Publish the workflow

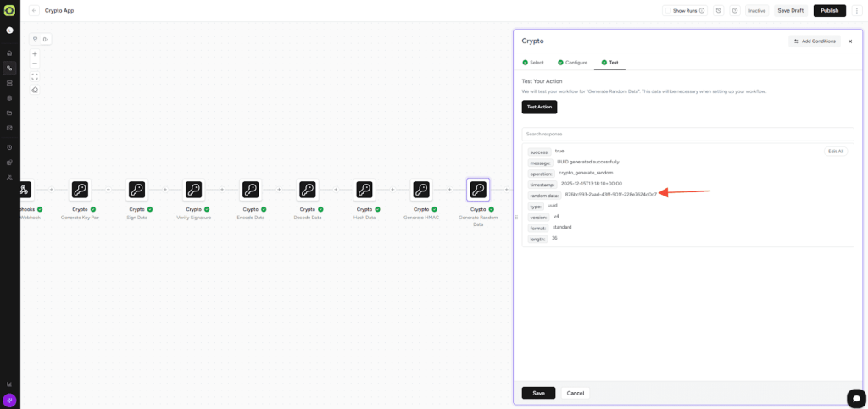(829, 11)
